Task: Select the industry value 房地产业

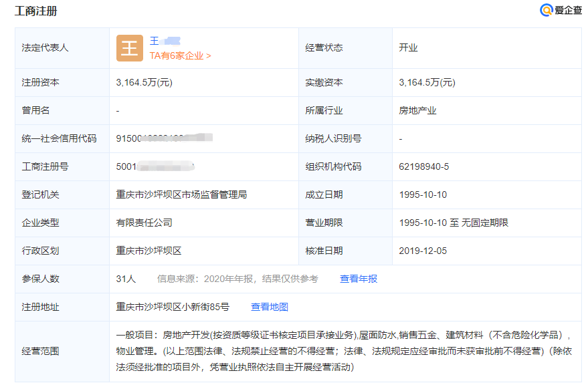Action: (x=417, y=110)
